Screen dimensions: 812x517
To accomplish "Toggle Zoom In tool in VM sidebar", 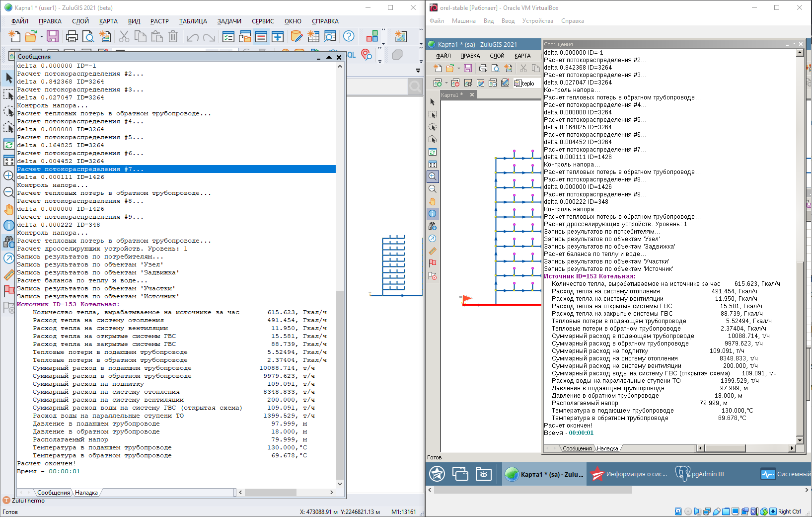I will (x=433, y=176).
